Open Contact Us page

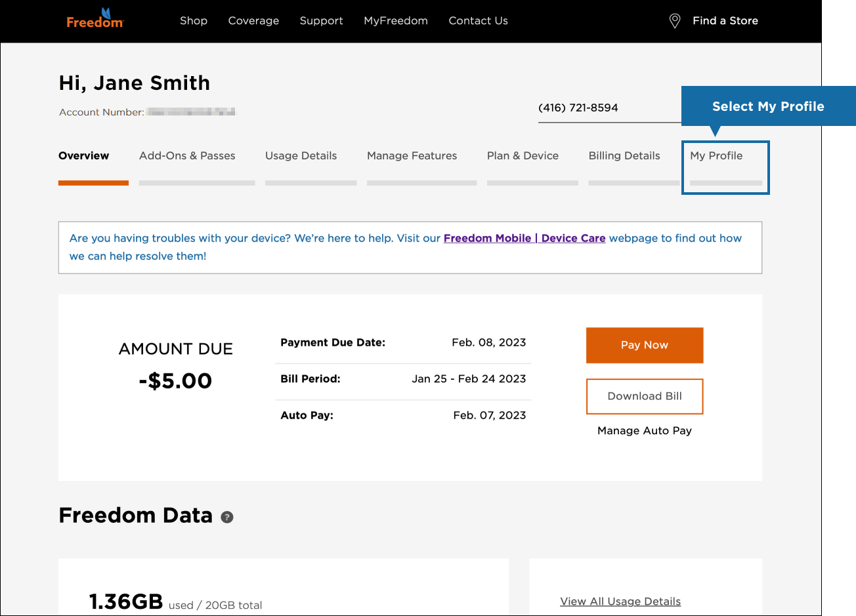click(478, 21)
